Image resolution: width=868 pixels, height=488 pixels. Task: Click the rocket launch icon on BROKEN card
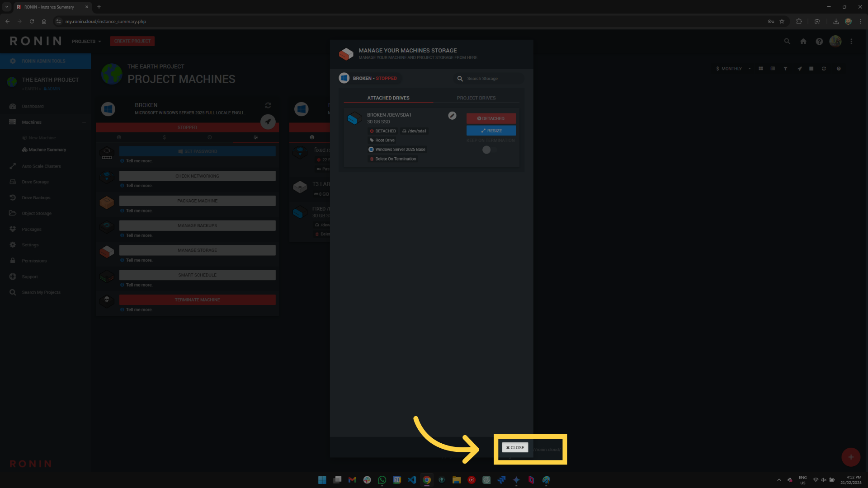pos(268,122)
